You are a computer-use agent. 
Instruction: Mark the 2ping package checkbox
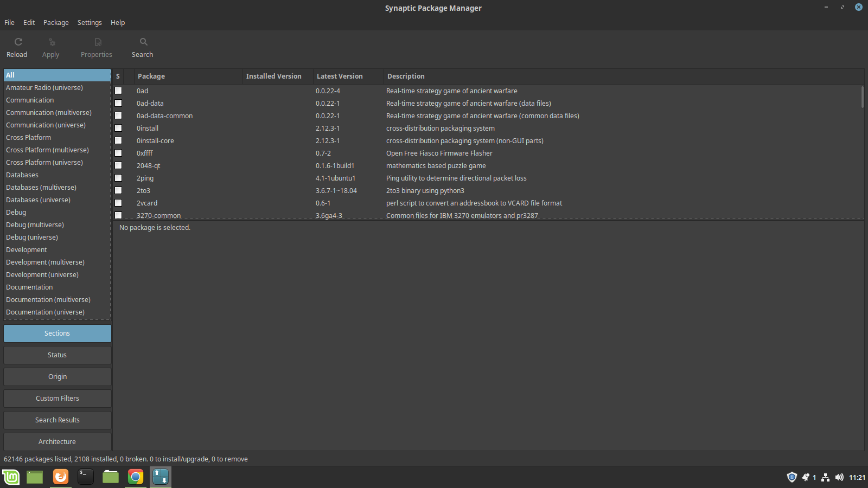pyautogui.click(x=118, y=178)
